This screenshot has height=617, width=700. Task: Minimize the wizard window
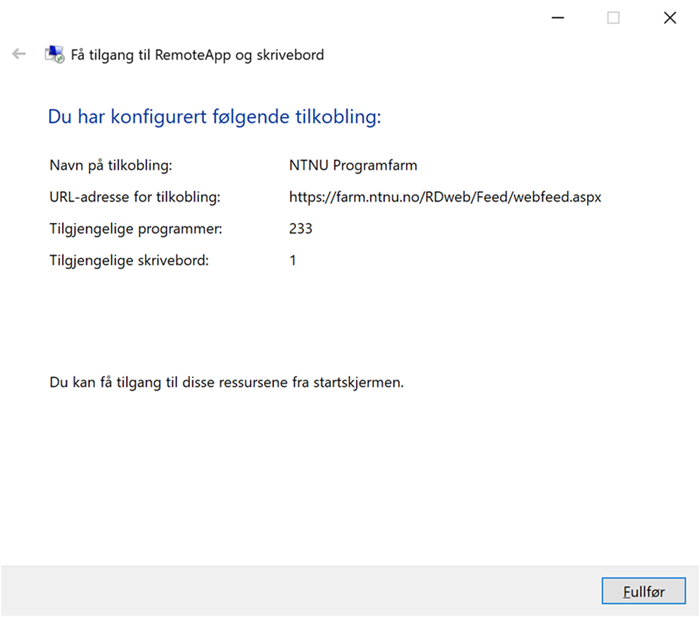pos(558,18)
